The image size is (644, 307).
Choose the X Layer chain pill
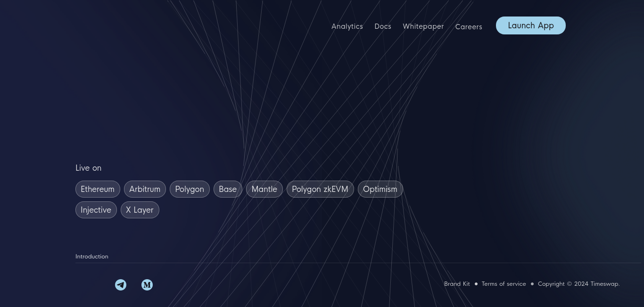[x=140, y=210]
